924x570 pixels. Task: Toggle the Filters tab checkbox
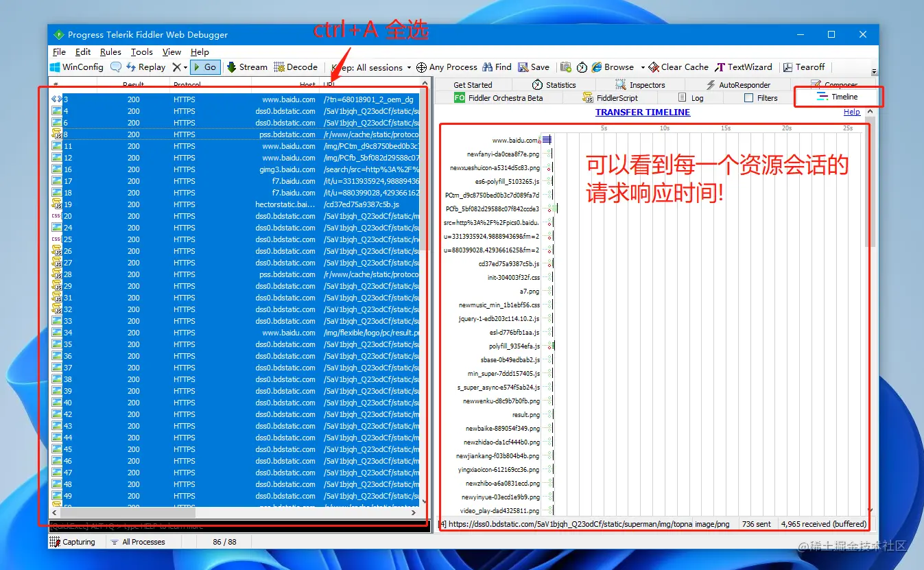coord(749,98)
